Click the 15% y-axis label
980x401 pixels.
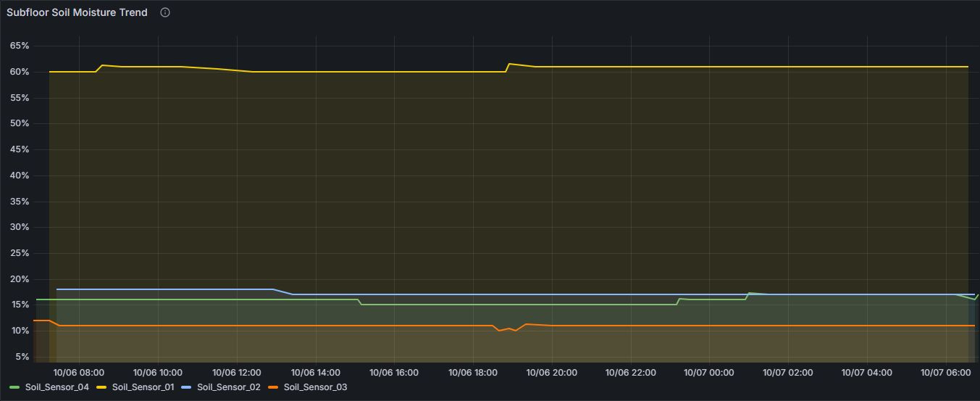tap(20, 305)
